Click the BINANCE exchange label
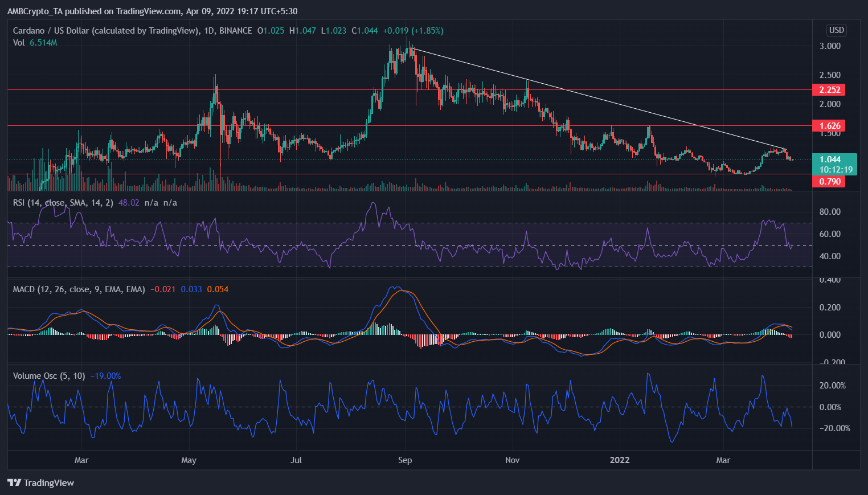Viewport: 868px width, 495px height. [x=235, y=31]
